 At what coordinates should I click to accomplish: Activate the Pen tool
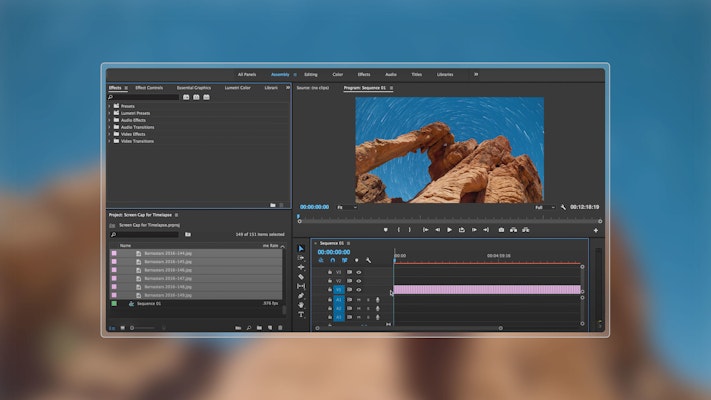click(301, 296)
